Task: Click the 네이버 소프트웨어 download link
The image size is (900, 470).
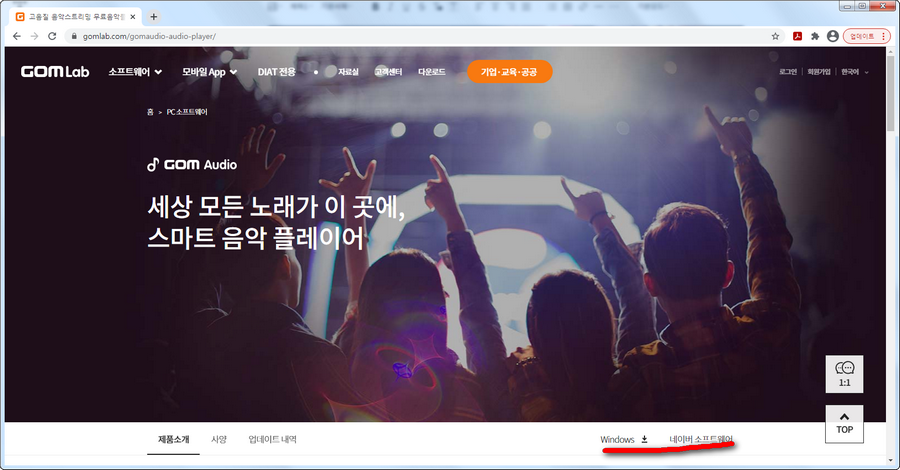Action: pos(701,439)
